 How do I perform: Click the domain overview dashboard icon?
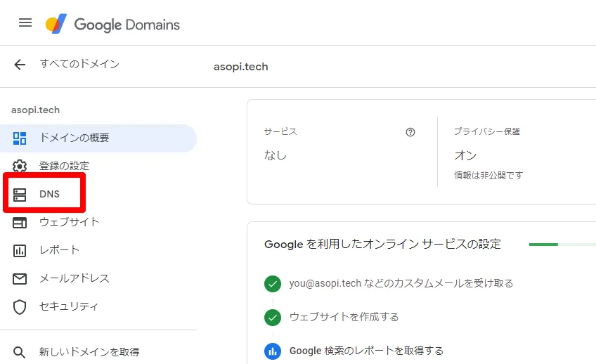(x=20, y=138)
